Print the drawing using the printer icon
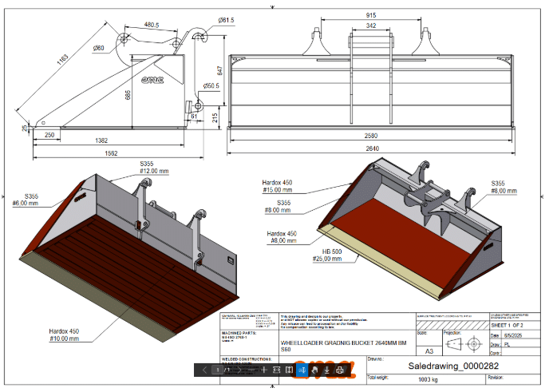The height and width of the screenshot is (392, 553). click(x=340, y=370)
